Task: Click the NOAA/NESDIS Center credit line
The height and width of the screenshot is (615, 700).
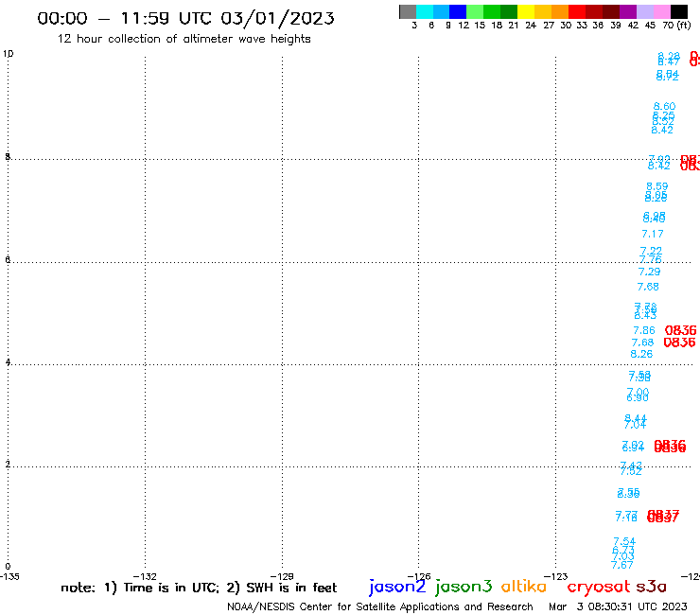Action: [380, 606]
